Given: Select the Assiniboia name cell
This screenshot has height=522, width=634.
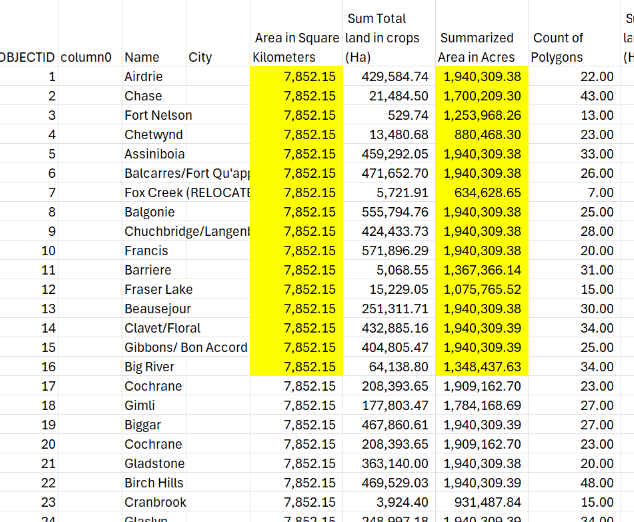Looking at the screenshot, I should [154, 154].
